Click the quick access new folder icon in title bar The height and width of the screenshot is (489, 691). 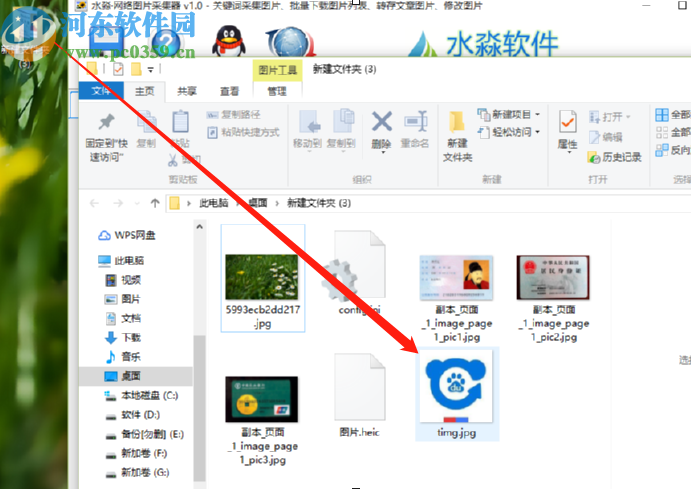click(x=137, y=69)
